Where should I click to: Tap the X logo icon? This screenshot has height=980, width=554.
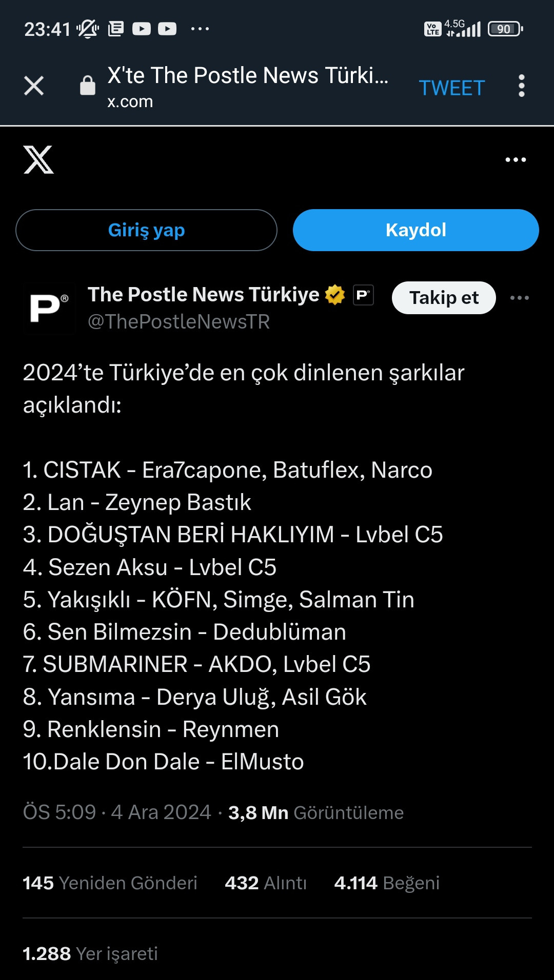[38, 160]
